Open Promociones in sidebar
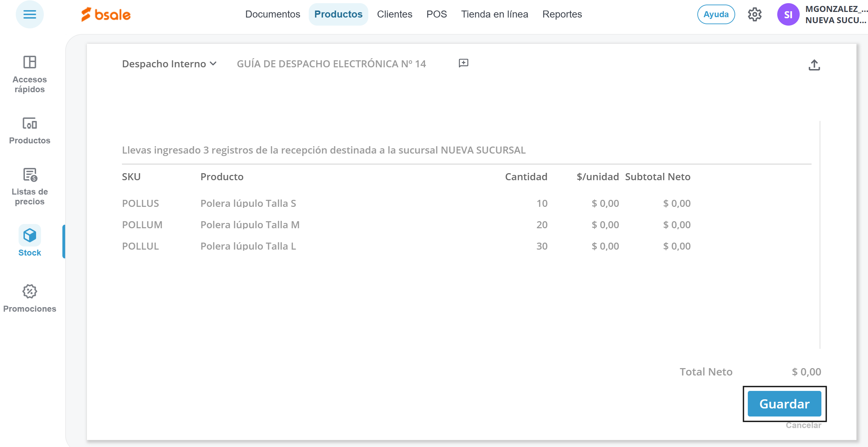The height and width of the screenshot is (447, 868). [29, 298]
